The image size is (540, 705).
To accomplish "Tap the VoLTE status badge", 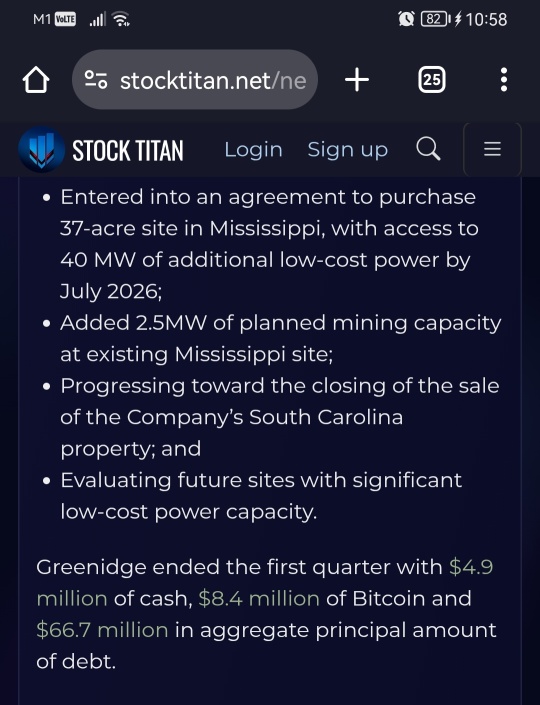I will pyautogui.click(x=65, y=19).
